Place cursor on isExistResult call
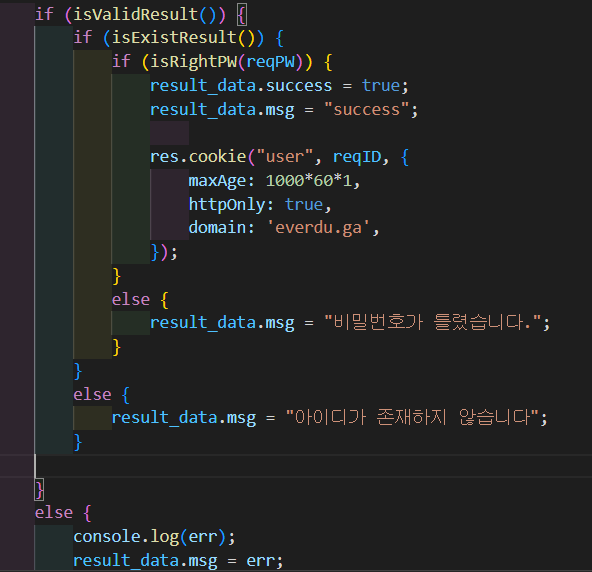 pos(174,38)
